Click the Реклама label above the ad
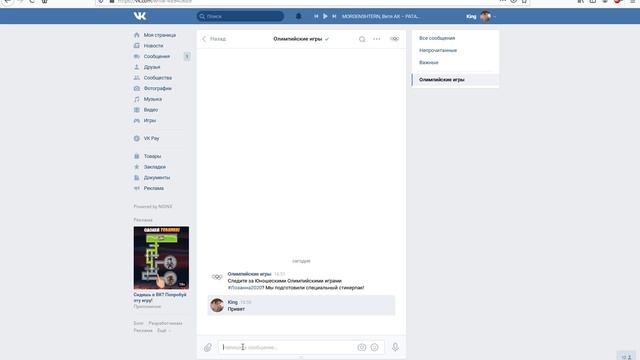The width and height of the screenshot is (640, 360). pos(142,220)
